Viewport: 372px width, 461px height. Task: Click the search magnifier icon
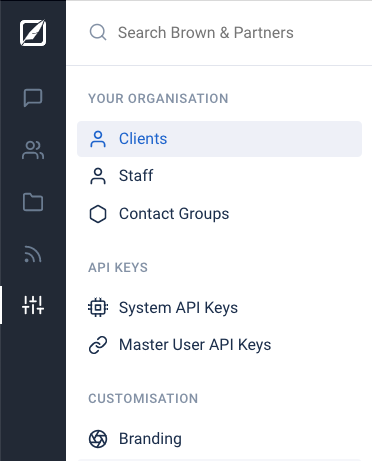click(x=98, y=32)
